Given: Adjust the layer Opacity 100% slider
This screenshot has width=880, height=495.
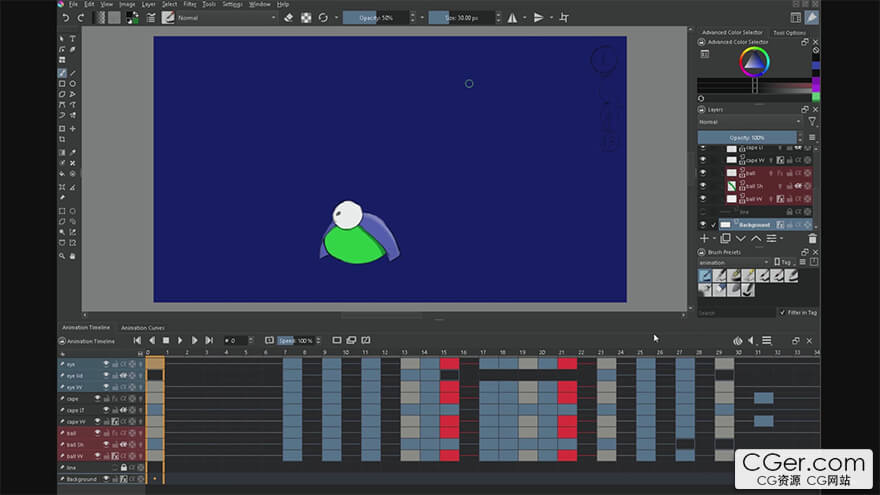Looking at the screenshot, I should 746,138.
